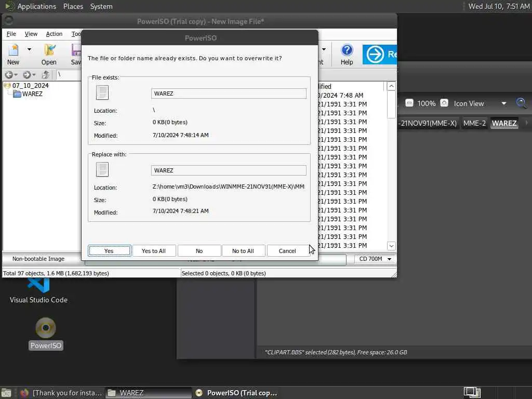532x399 pixels.
Task: Click Total 97 objects status bar text
Action: (x=56, y=273)
